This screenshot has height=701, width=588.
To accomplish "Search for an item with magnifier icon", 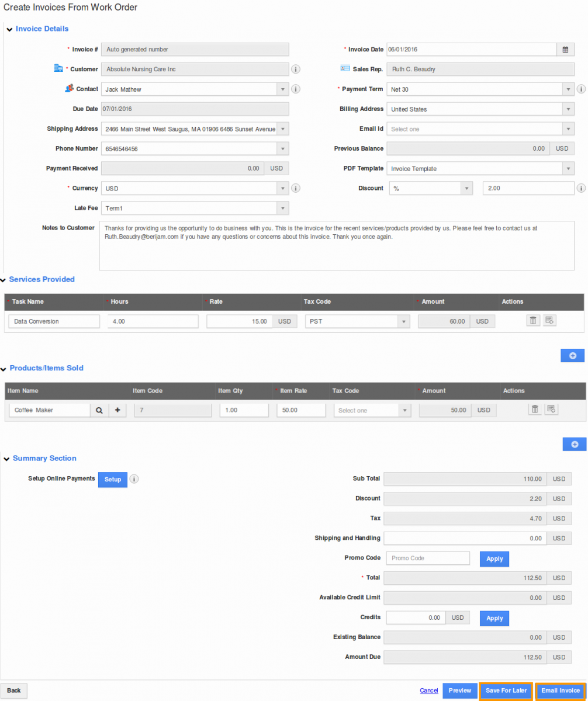I will coord(99,411).
